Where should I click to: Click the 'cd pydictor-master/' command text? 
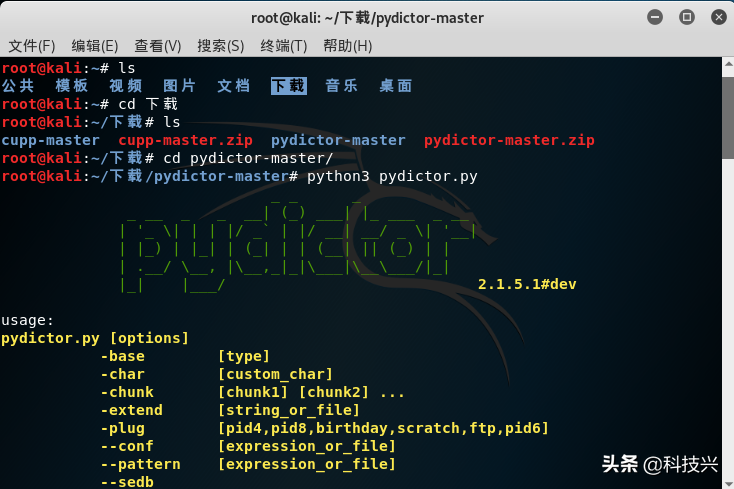point(248,158)
